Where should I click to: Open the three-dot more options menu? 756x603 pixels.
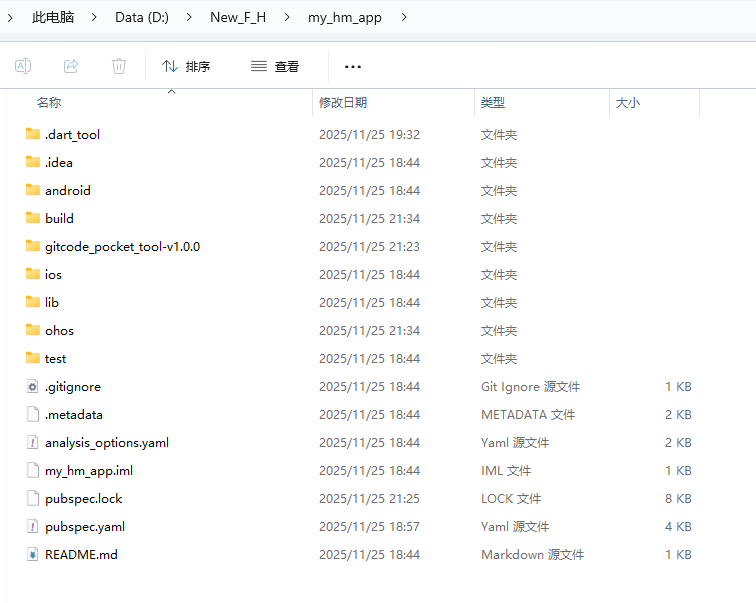click(353, 67)
